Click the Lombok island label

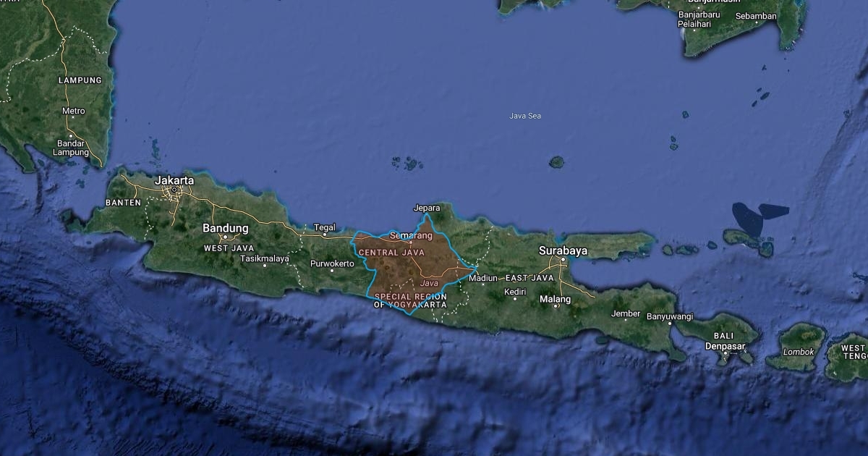(x=799, y=352)
